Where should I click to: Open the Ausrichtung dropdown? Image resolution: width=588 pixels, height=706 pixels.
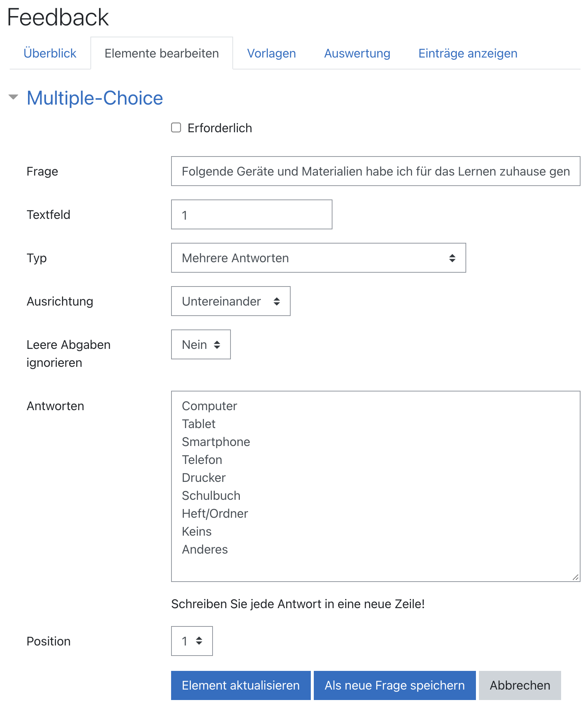230,301
